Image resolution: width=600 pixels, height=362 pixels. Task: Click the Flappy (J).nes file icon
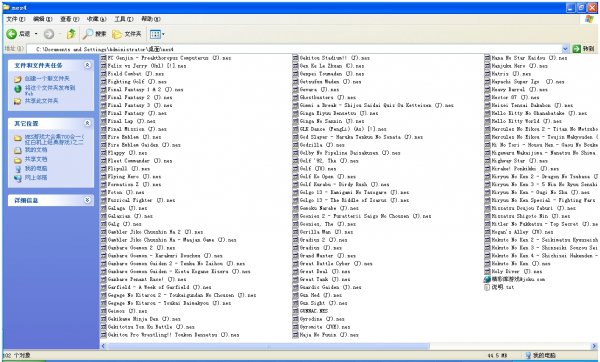pos(103,153)
